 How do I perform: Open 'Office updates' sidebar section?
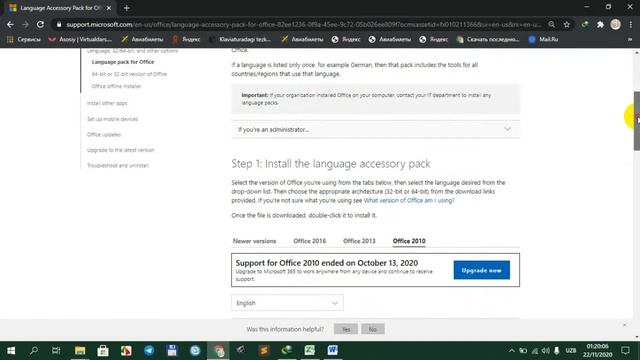coord(104,134)
